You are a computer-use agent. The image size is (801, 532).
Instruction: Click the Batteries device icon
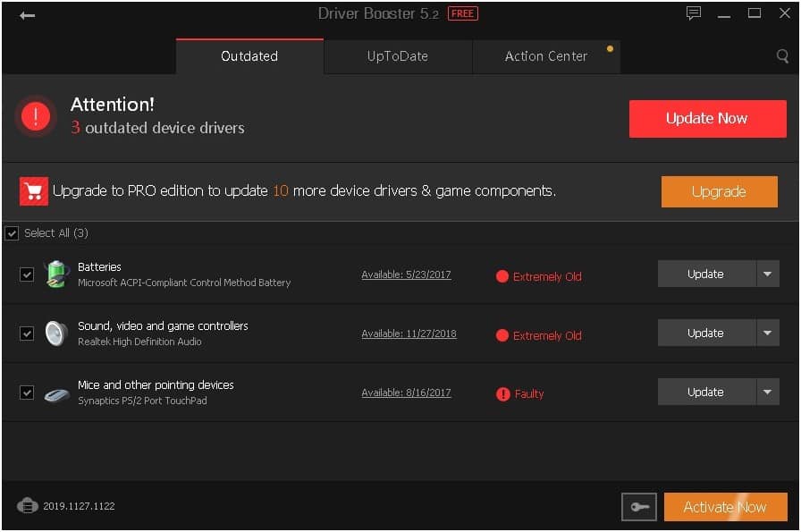pyautogui.click(x=56, y=274)
